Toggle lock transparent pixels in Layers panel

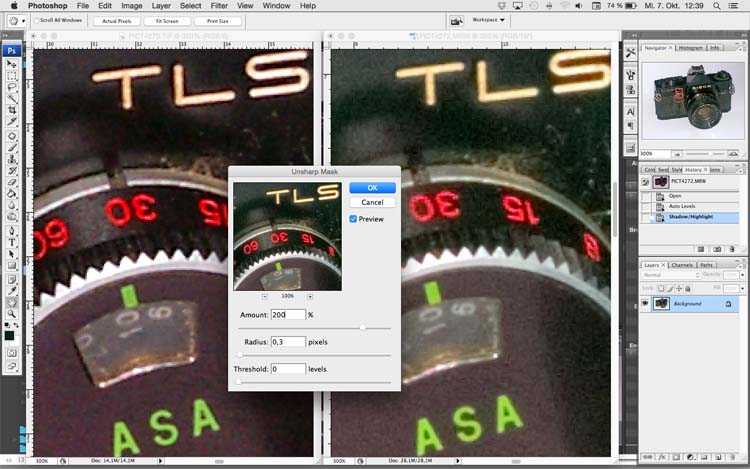point(661,288)
